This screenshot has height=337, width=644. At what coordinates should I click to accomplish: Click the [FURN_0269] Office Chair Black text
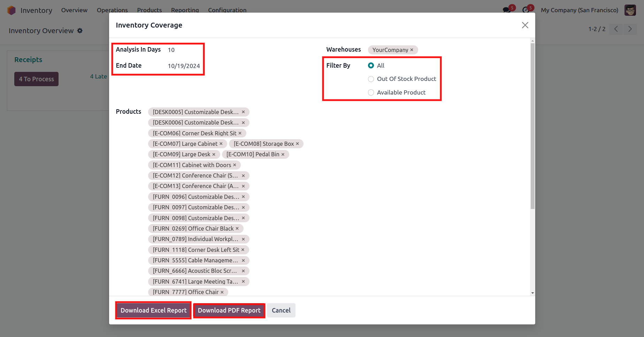[193, 229]
